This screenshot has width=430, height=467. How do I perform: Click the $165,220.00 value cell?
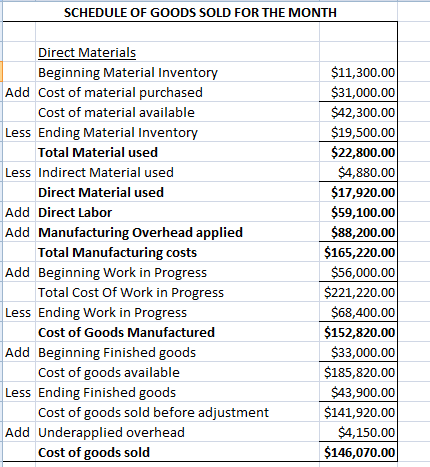click(358, 252)
